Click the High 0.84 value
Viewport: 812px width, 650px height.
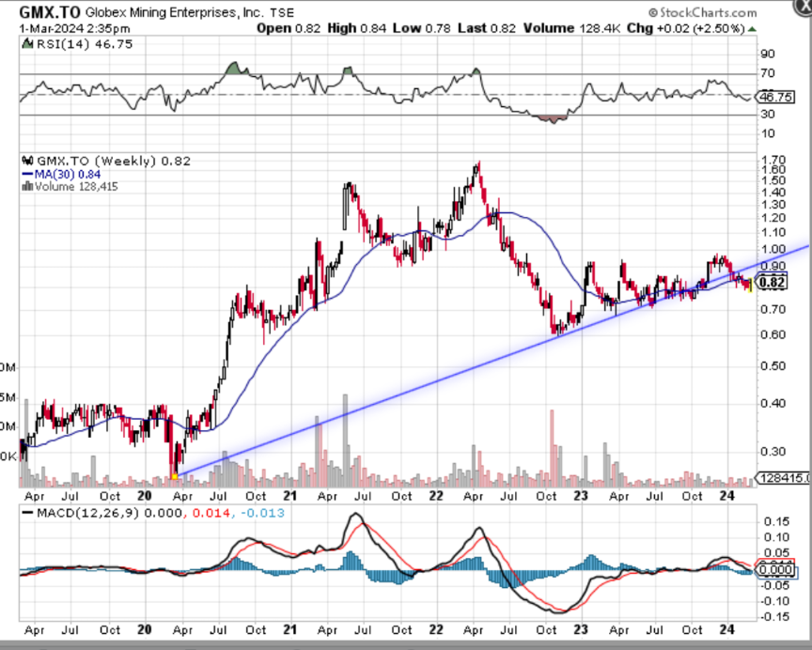coord(357,28)
